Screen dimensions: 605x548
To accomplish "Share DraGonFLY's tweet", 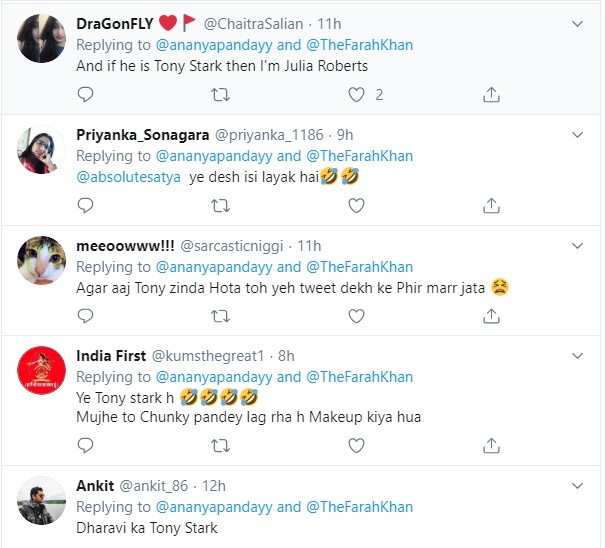I will pyautogui.click(x=490, y=94).
